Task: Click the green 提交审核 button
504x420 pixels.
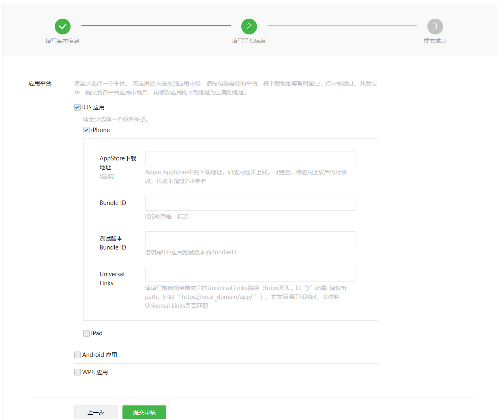Action: pyautogui.click(x=144, y=412)
